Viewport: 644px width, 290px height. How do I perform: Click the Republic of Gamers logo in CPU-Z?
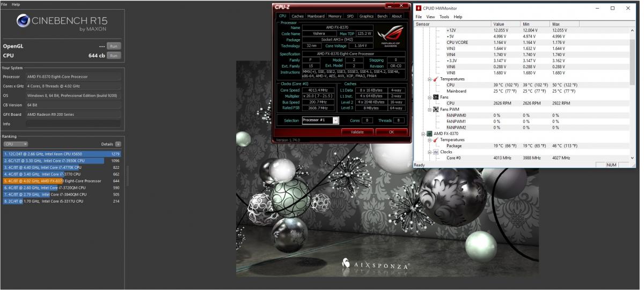point(391,36)
